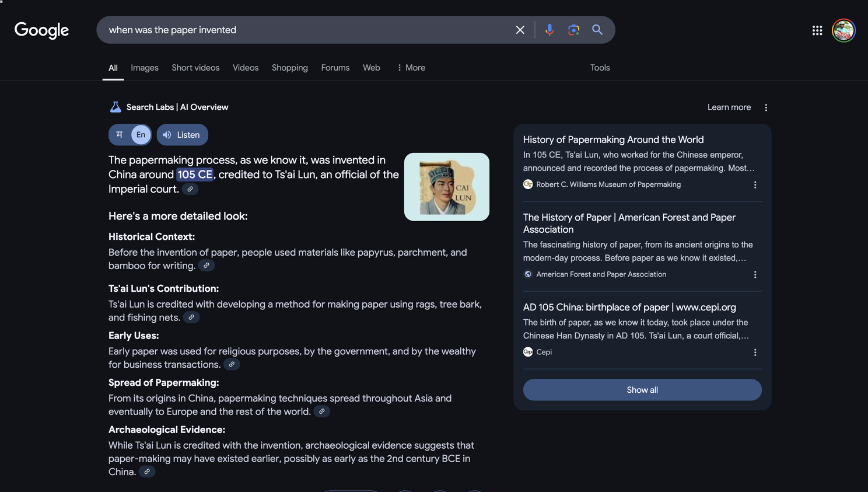The width and height of the screenshot is (868, 492).
Task: Open The History of Paper article
Action: click(629, 224)
